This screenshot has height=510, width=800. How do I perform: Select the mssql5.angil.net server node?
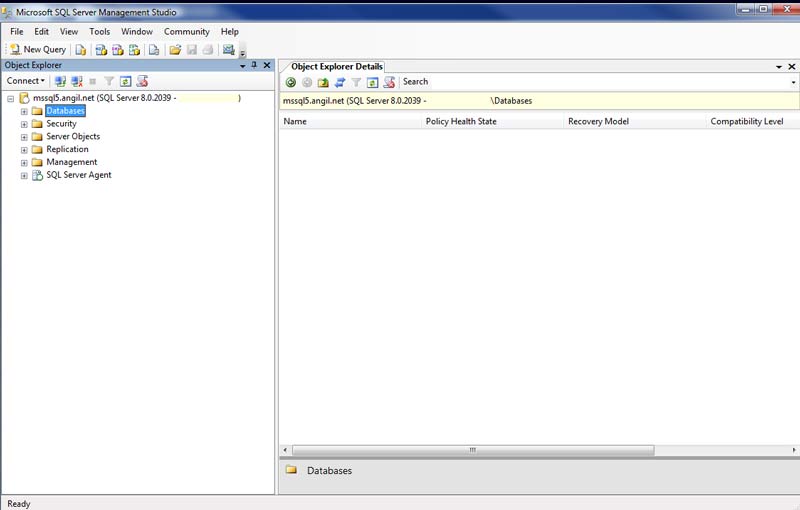tap(136, 98)
